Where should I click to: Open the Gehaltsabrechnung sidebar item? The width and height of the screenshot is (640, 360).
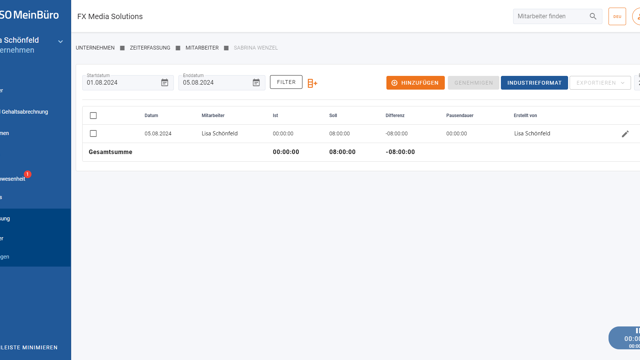coord(24,112)
